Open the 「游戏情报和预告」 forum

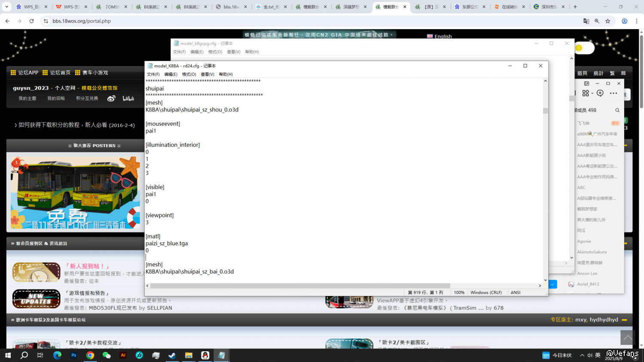(86, 293)
